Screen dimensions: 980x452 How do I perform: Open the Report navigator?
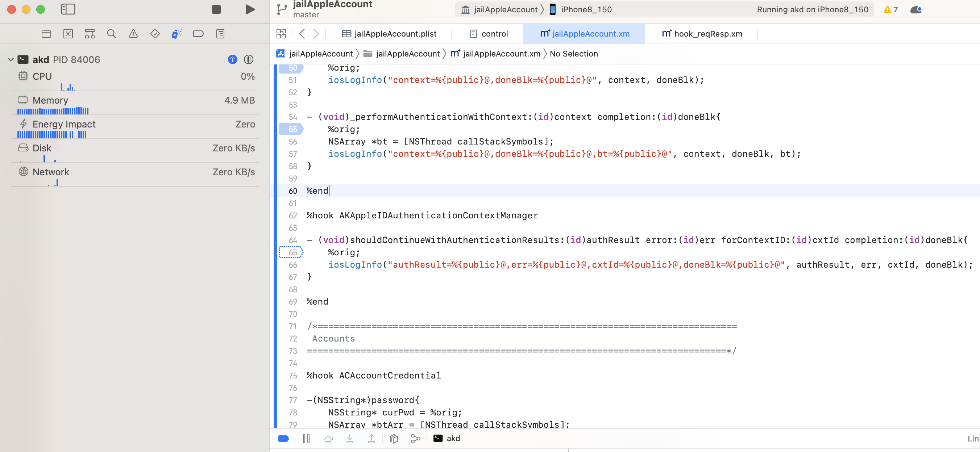(x=220, y=34)
